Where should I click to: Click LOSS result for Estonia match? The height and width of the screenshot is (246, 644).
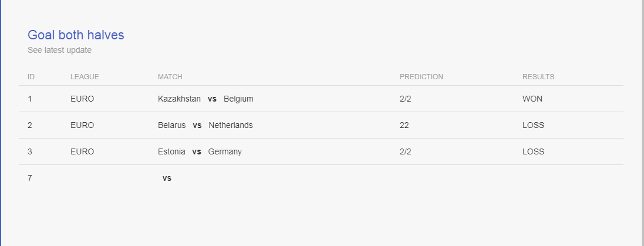click(x=533, y=151)
